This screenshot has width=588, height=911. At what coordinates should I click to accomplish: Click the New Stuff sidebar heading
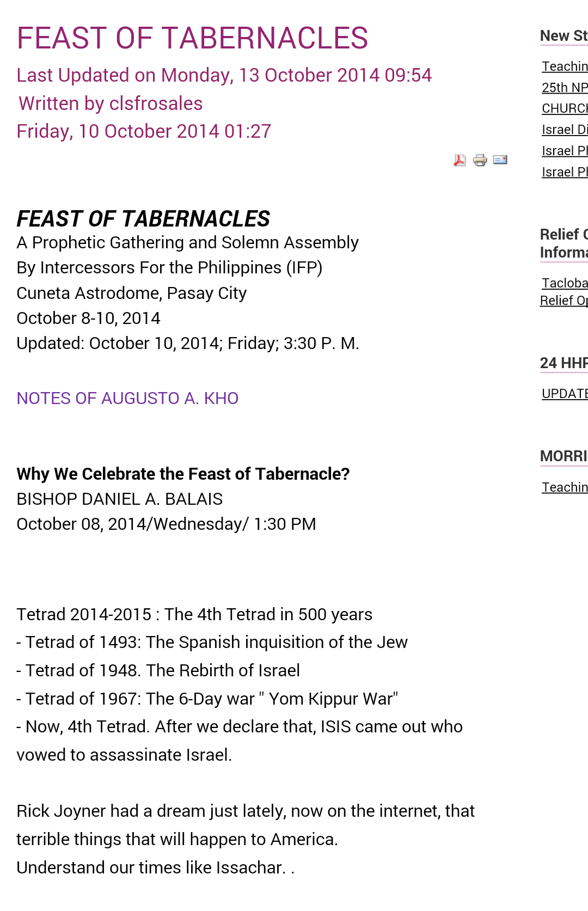click(x=564, y=36)
